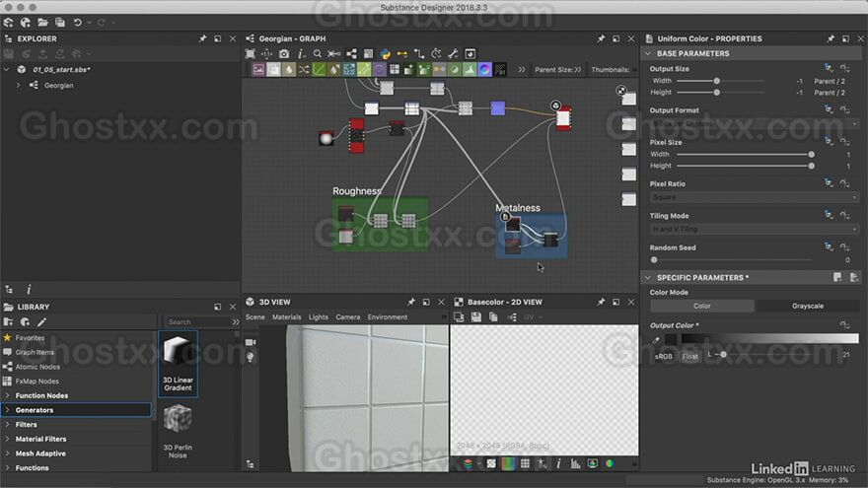Select Grayscale color mode
Image resolution: width=868 pixels, height=488 pixels.
coord(808,306)
